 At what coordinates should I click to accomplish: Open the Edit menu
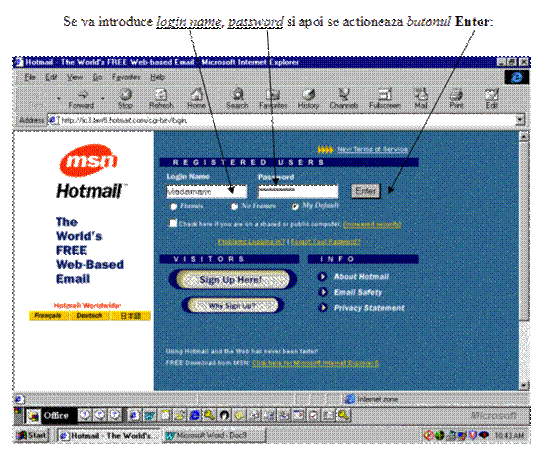tap(51, 77)
